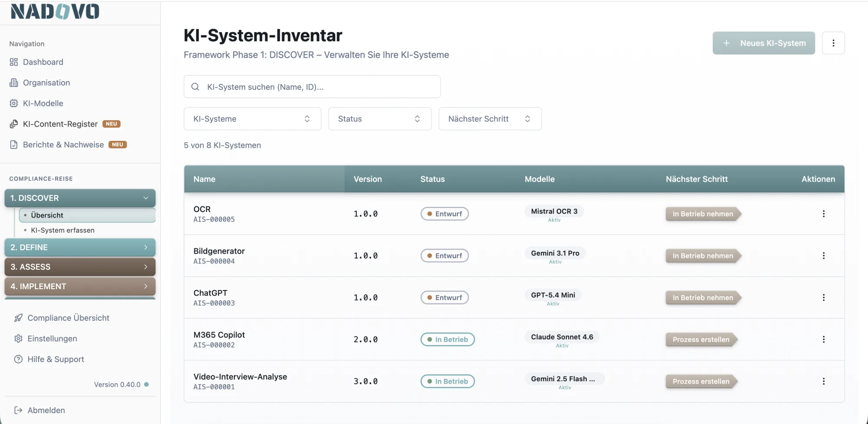Open the Dashboard grid icon
The width and height of the screenshot is (868, 424).
point(14,62)
